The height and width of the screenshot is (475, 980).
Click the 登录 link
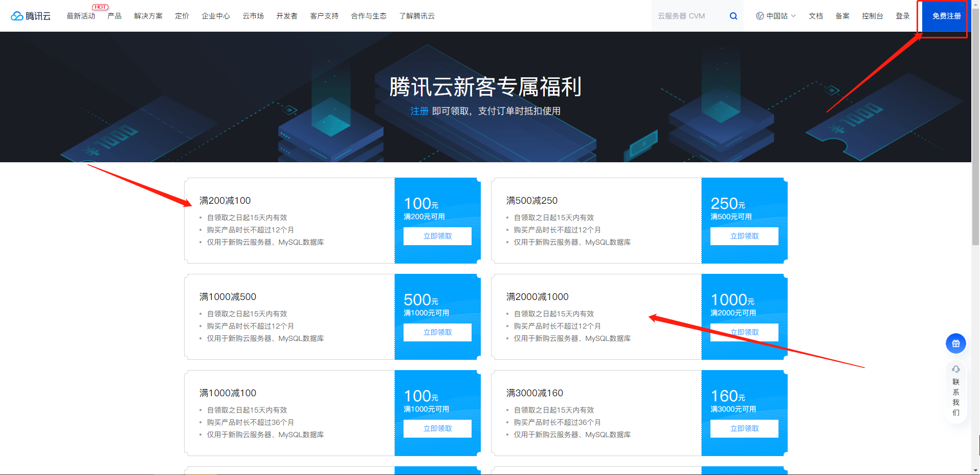(x=903, y=16)
